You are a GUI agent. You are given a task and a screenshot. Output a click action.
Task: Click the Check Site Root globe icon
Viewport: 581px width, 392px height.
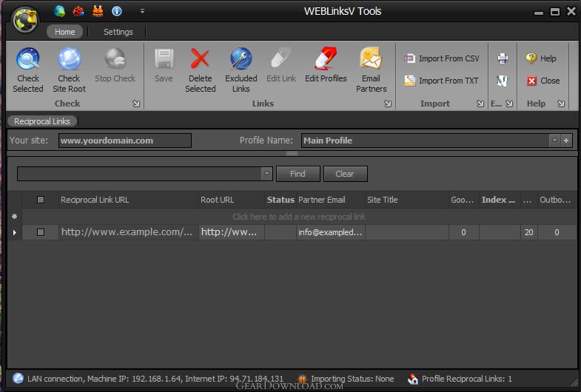(x=69, y=60)
